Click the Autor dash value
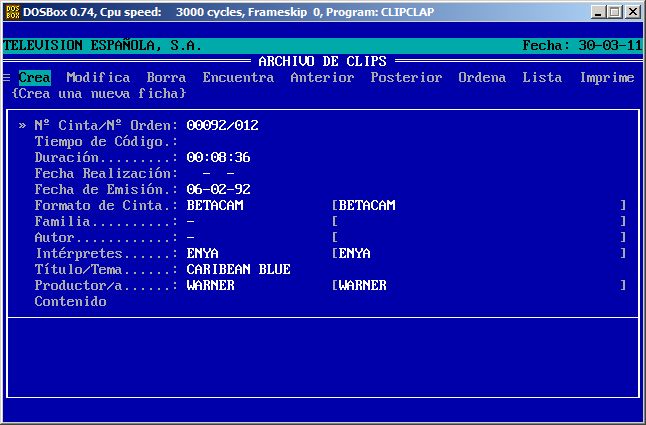646x425 pixels. 190,238
